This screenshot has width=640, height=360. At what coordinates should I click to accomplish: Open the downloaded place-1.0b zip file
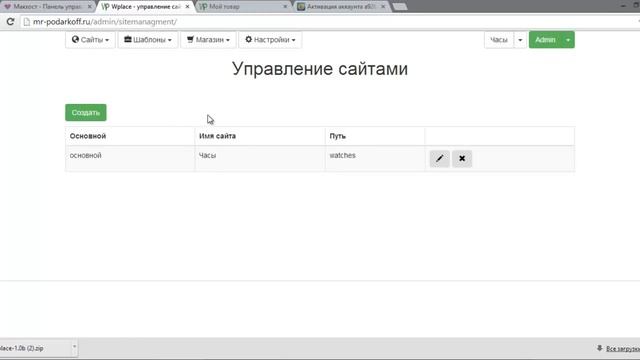pyautogui.click(x=35, y=348)
